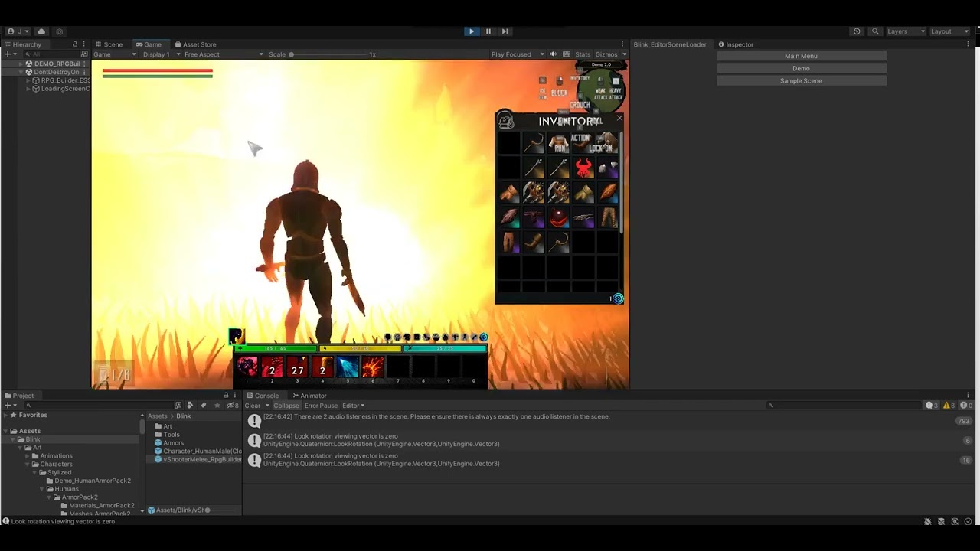
Task: Select the vShooterMelee_RpgBuilder prefab asset
Action: [x=198, y=460]
